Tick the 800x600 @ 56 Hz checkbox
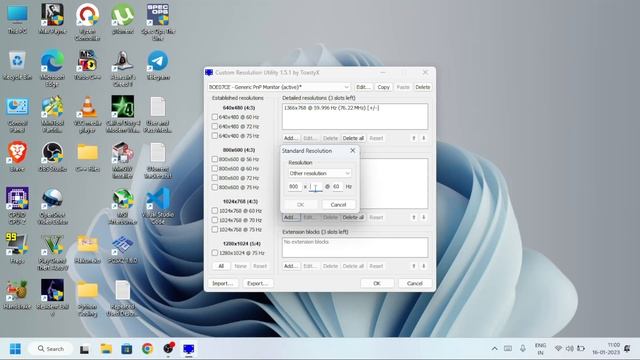This screenshot has height=360, width=640. pyautogui.click(x=215, y=159)
